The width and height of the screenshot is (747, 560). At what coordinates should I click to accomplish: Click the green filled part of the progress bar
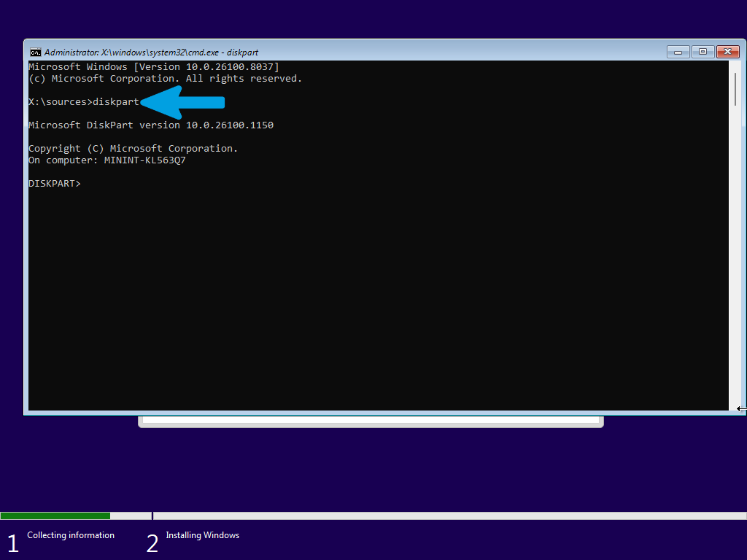pos(55,516)
